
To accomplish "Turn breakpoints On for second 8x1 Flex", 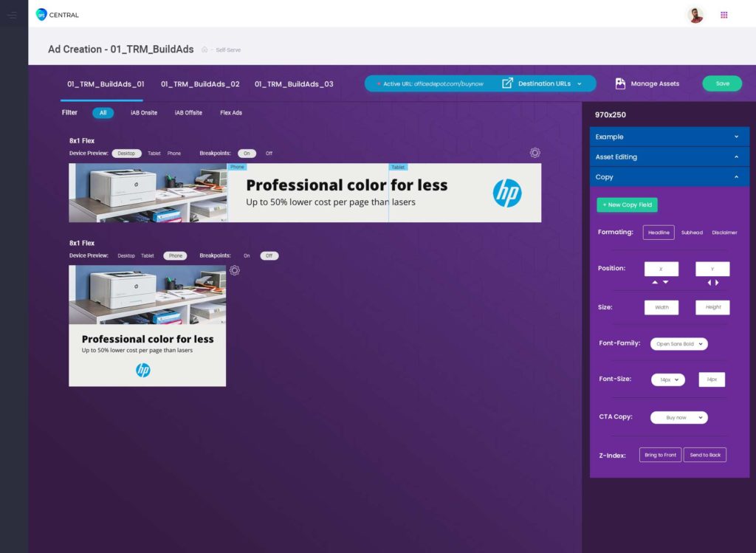I will [247, 256].
